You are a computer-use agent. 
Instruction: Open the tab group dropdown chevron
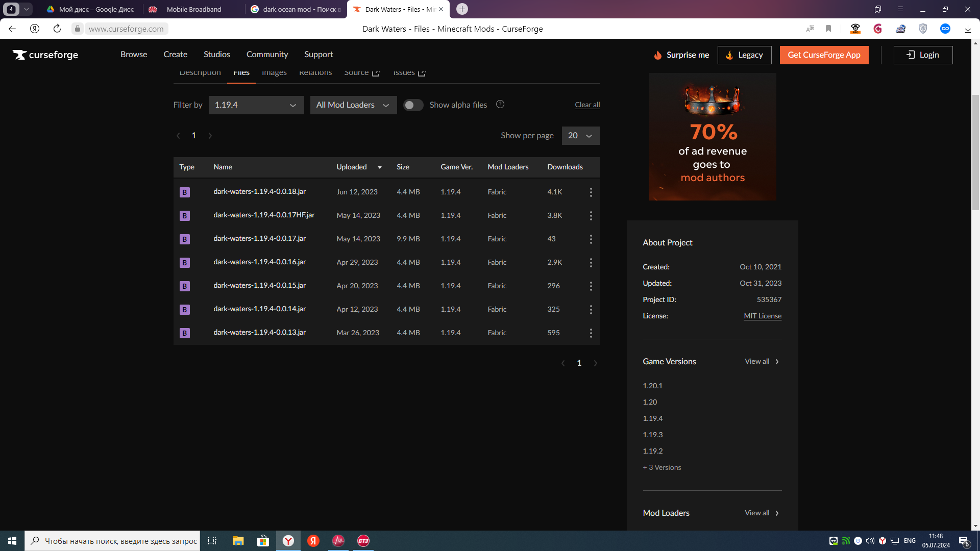26,9
